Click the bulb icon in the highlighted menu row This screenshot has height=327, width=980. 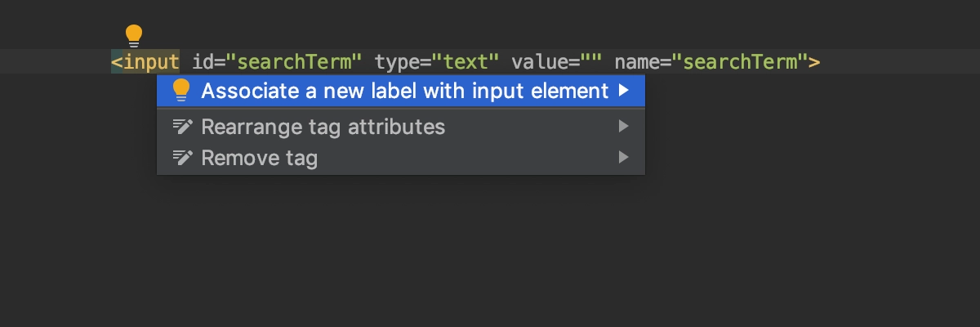coord(181,91)
